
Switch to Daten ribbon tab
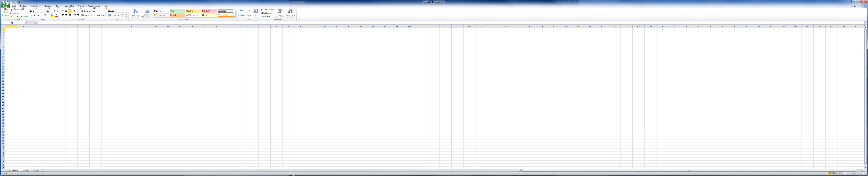coord(58,6)
